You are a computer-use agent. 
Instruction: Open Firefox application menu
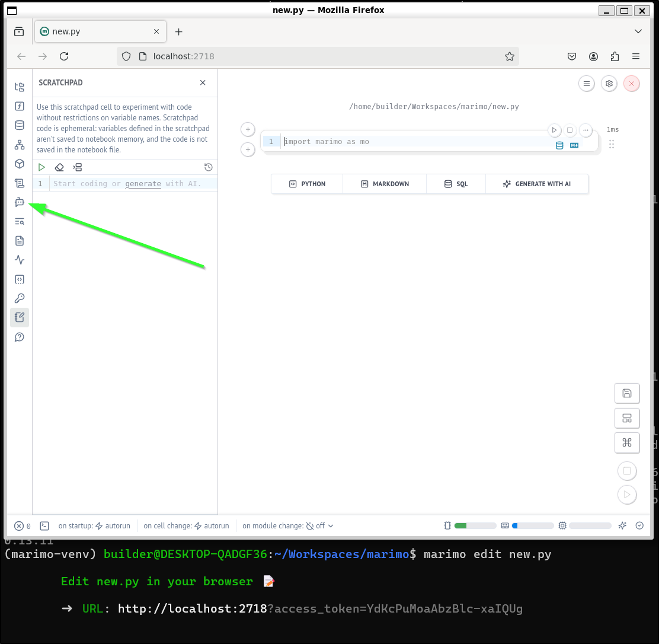[x=636, y=56]
